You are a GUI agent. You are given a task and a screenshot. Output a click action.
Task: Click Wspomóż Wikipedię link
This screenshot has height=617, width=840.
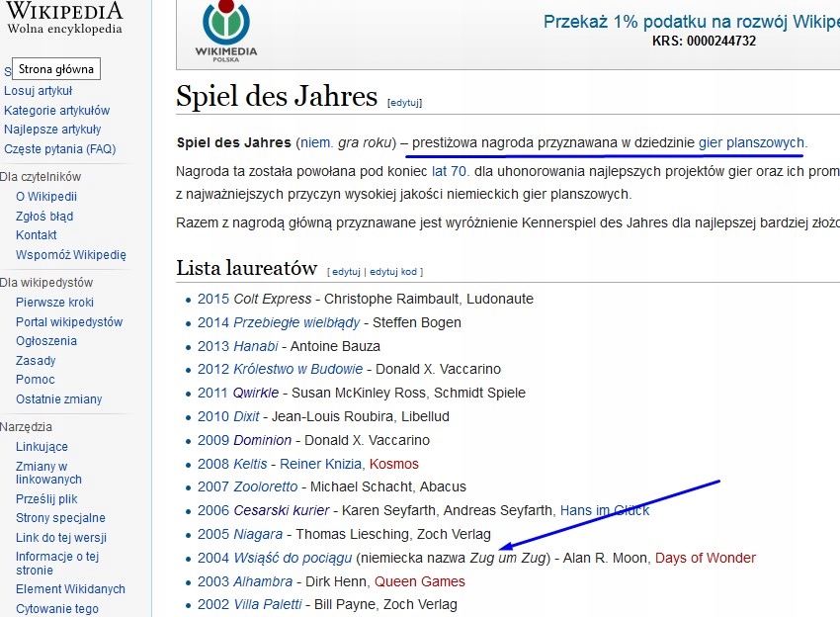71,255
